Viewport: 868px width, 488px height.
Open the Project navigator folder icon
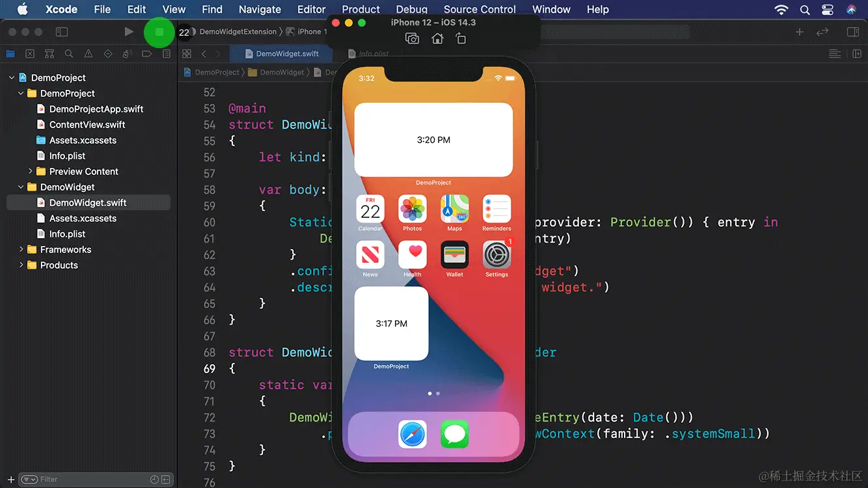tap(10, 54)
